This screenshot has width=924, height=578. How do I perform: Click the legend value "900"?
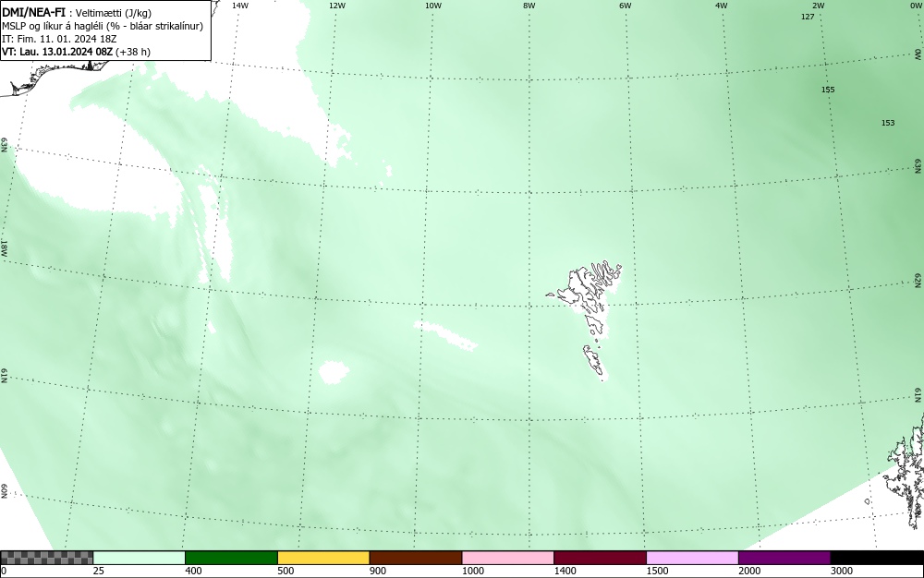click(378, 571)
